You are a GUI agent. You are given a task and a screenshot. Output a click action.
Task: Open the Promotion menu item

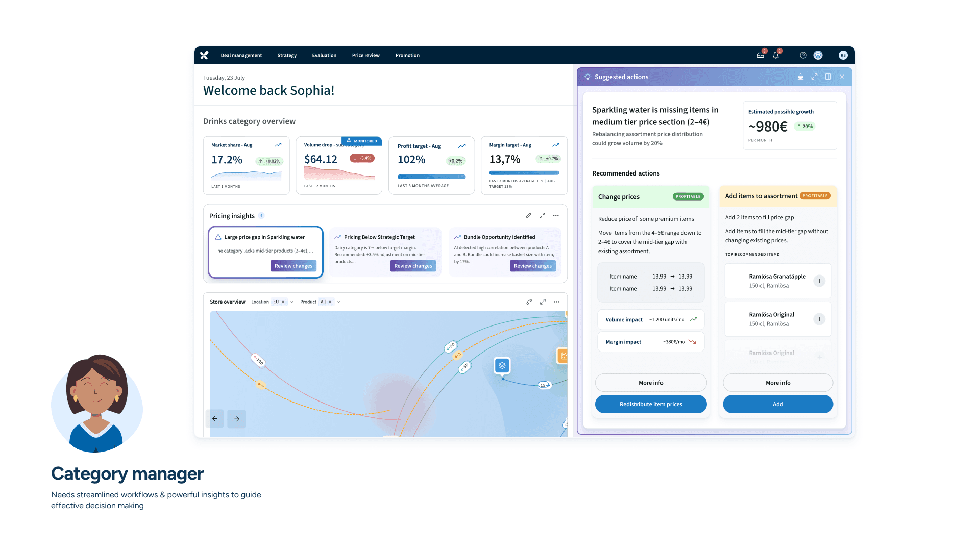[407, 55]
